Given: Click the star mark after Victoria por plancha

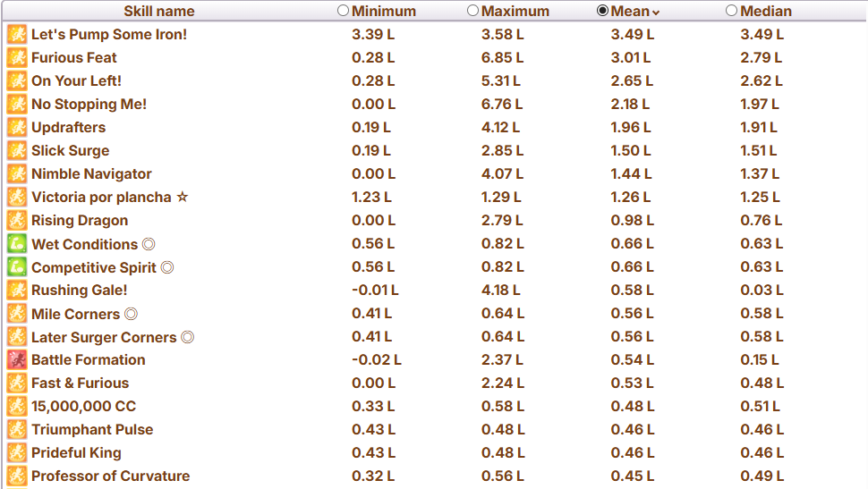Looking at the screenshot, I should (183, 197).
